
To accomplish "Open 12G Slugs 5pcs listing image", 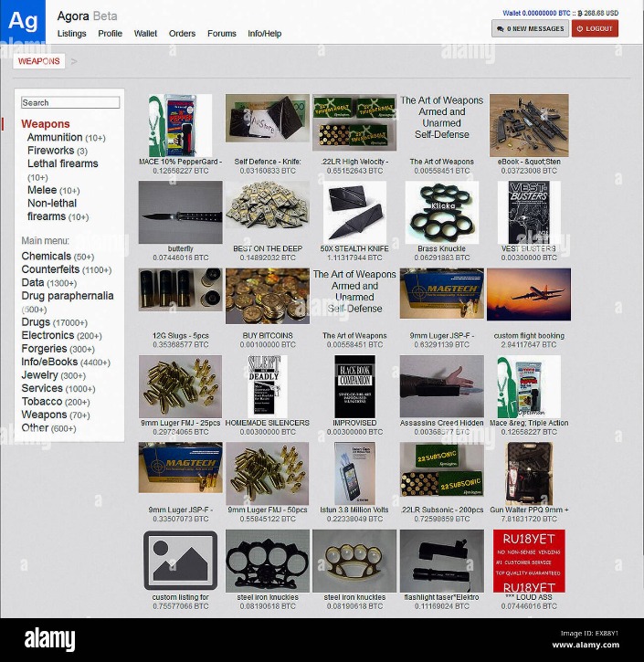I will pyautogui.click(x=180, y=289).
